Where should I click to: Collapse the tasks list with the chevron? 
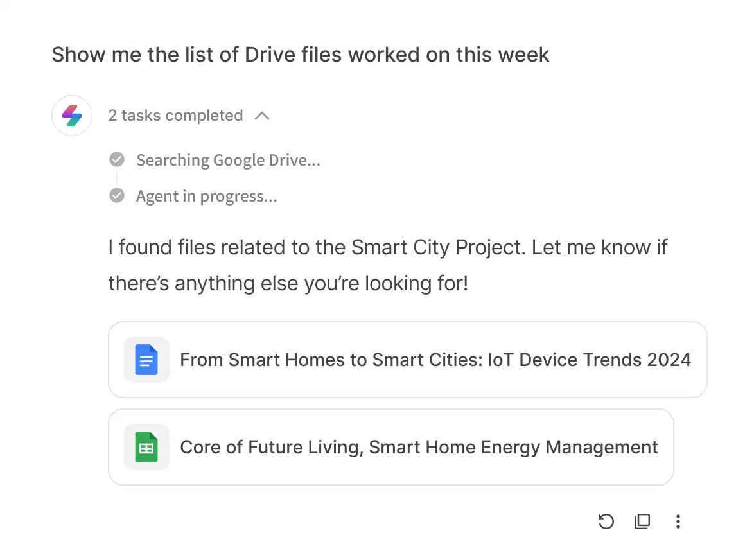[262, 116]
